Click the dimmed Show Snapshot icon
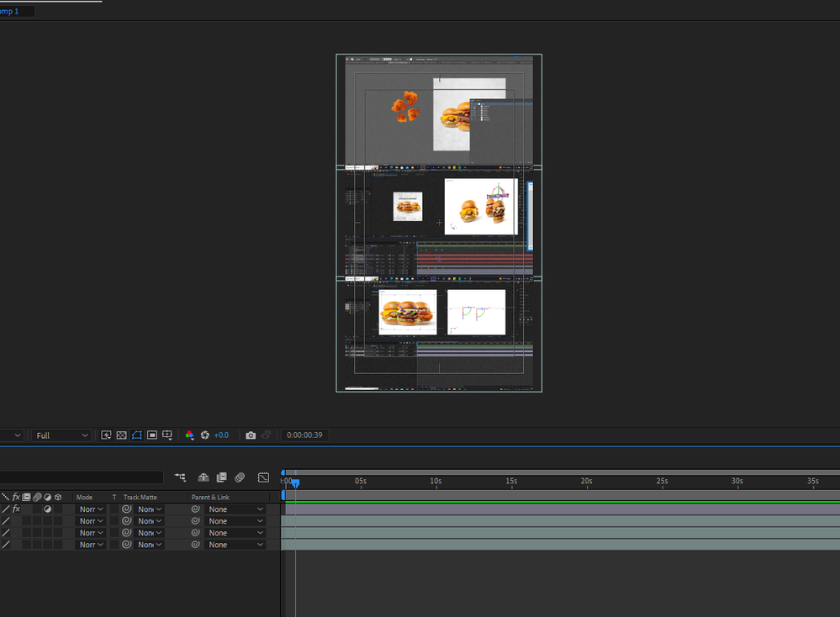Image resolution: width=840 pixels, height=617 pixels. (267, 435)
